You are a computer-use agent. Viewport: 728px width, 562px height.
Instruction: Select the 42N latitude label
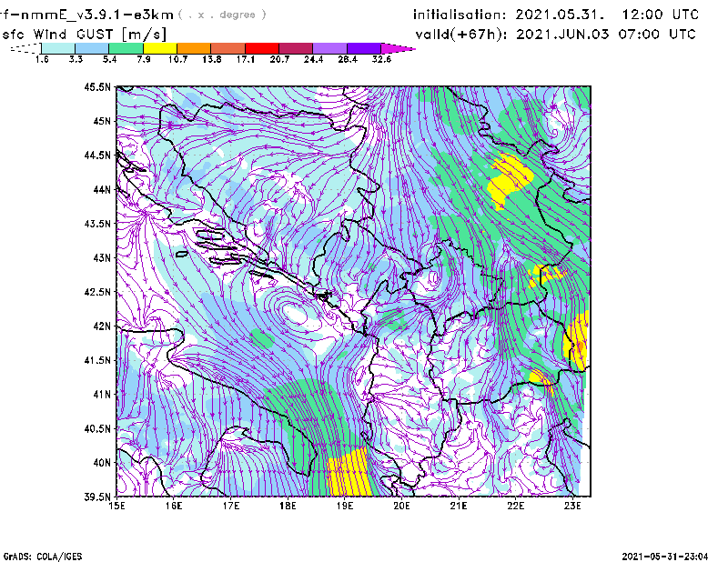tap(102, 326)
